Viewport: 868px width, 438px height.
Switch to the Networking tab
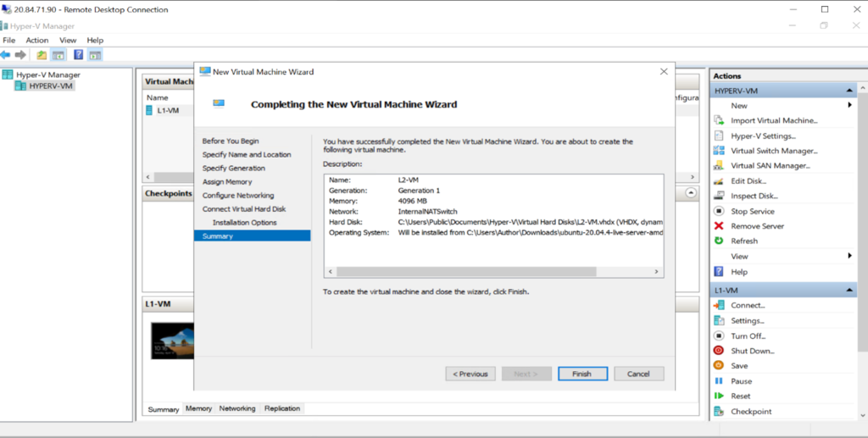[x=237, y=408]
